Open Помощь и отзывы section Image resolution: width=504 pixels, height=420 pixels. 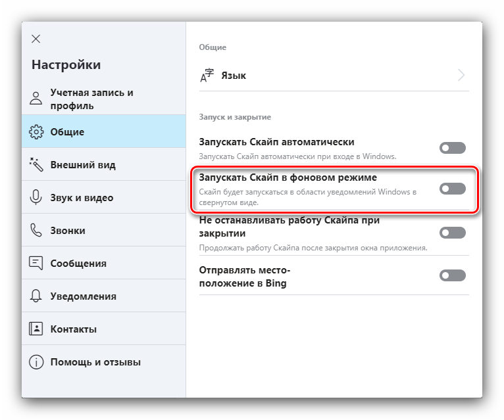(x=104, y=362)
